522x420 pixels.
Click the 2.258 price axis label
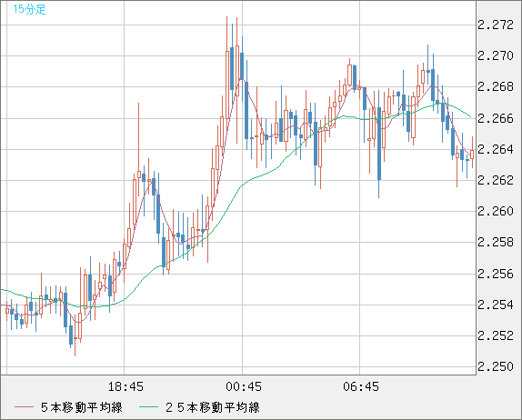(x=496, y=242)
